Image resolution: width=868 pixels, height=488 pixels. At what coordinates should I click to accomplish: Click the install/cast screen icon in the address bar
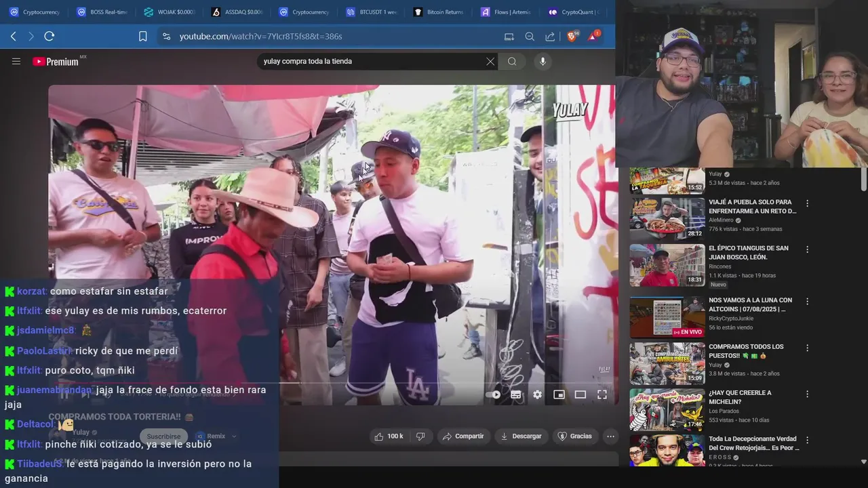pyautogui.click(x=509, y=37)
